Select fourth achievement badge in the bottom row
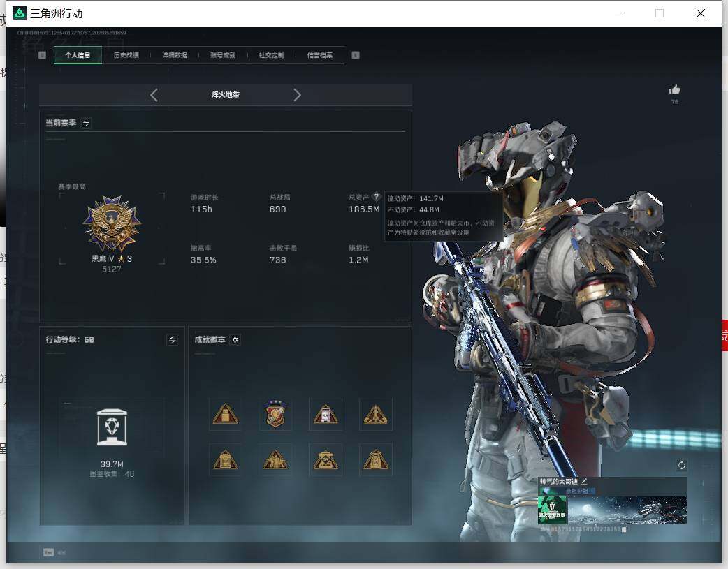The height and width of the screenshot is (569, 728). [x=376, y=460]
